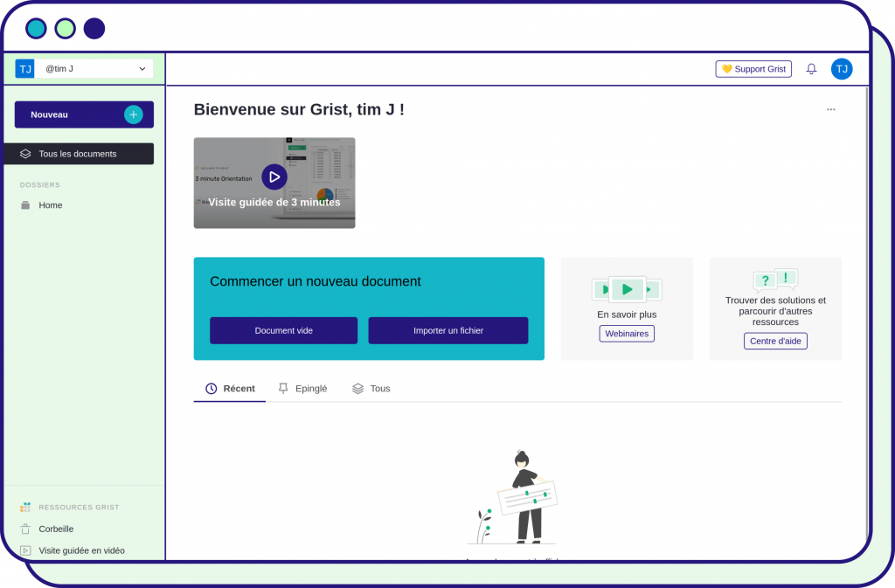Viewport: 895px width, 588px height.
Task: Click the clock icon on the Récent tab
Action: [x=212, y=389]
